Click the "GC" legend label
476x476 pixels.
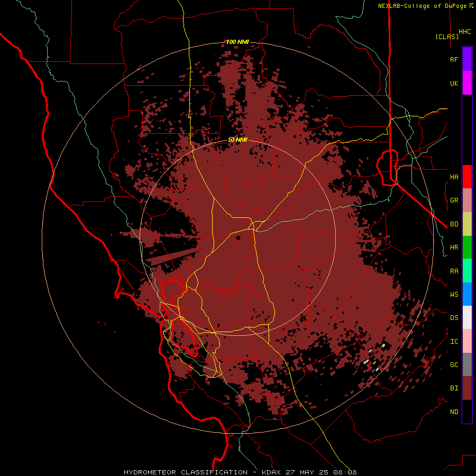tap(454, 365)
